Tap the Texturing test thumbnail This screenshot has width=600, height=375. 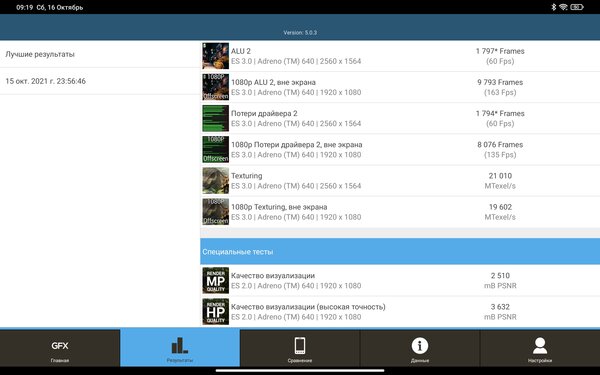tap(215, 181)
